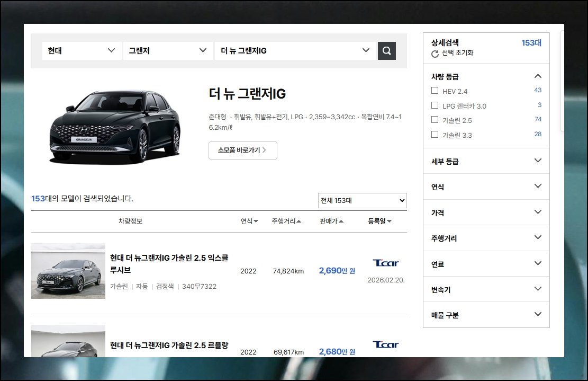Sort by 등록일 column arrow
This screenshot has width=588, height=381.
pos(389,221)
